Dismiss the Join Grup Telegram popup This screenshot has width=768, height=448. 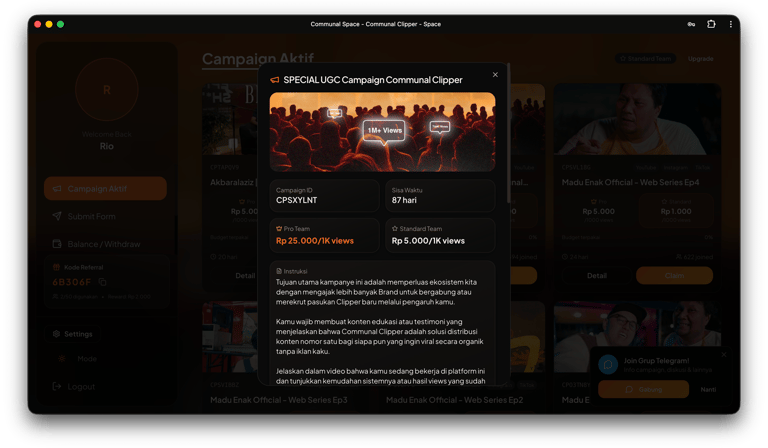(x=724, y=354)
